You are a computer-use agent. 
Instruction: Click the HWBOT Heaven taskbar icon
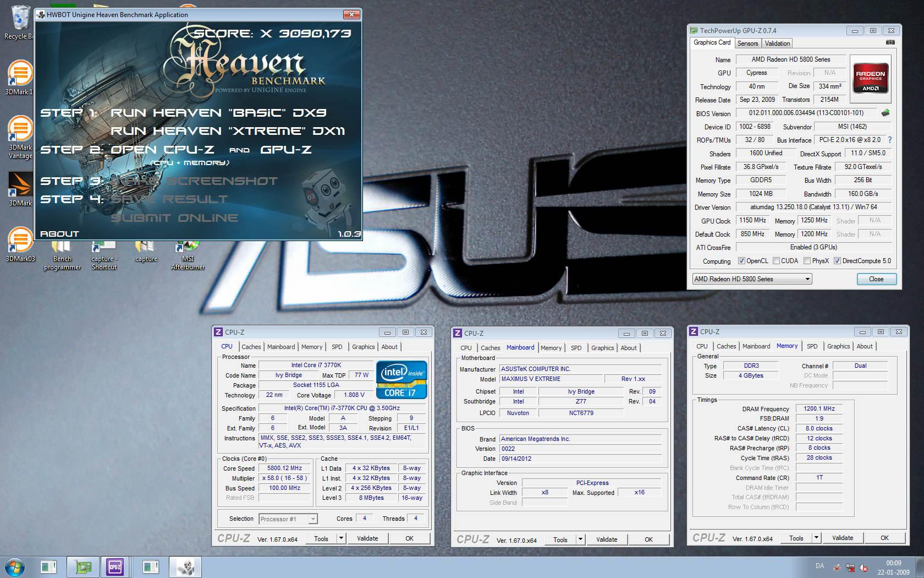coord(185,567)
